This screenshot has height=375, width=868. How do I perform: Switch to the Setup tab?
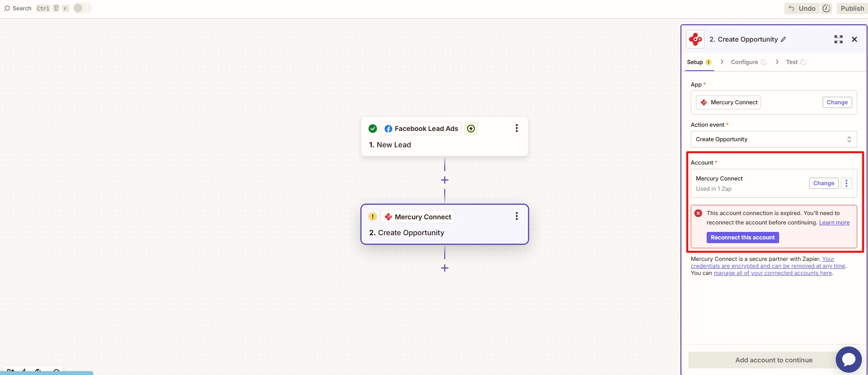tap(699, 62)
